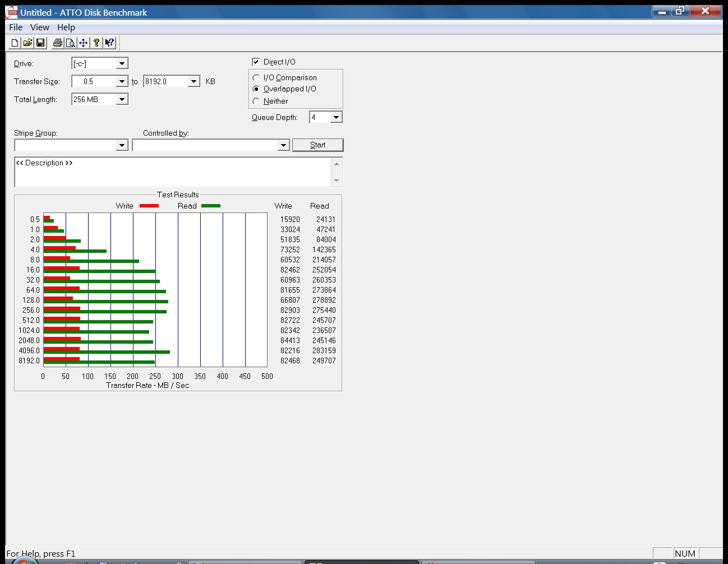Expand the minimum Transfer Size 0.5 dropdown

point(122,81)
